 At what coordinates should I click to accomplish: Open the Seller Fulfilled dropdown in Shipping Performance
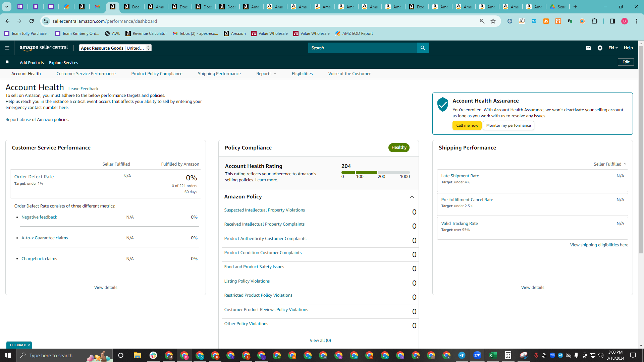pos(610,164)
